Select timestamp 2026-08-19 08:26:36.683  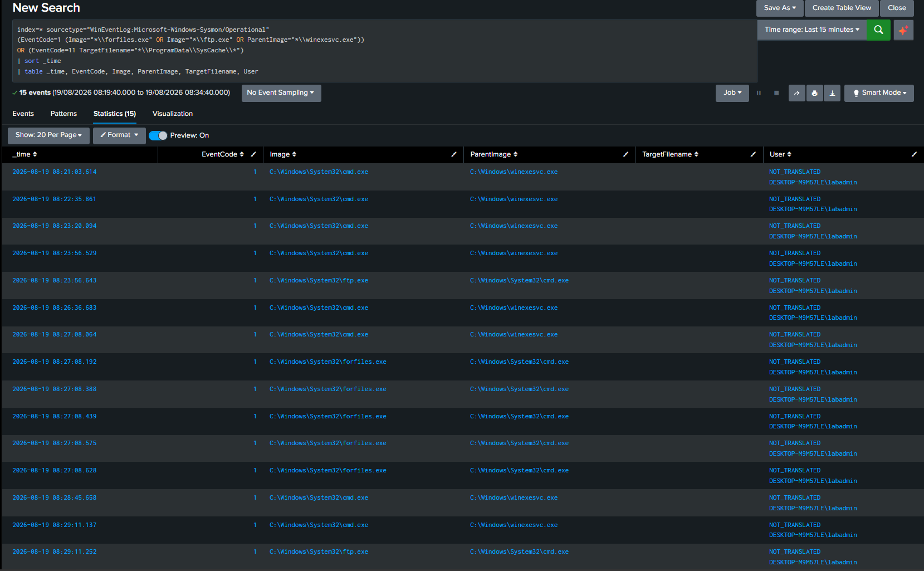[x=55, y=308]
